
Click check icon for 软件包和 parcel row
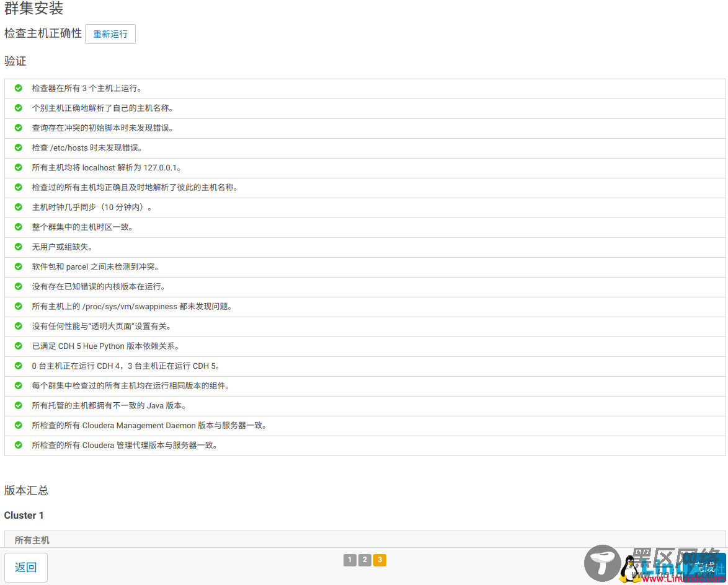(18, 266)
